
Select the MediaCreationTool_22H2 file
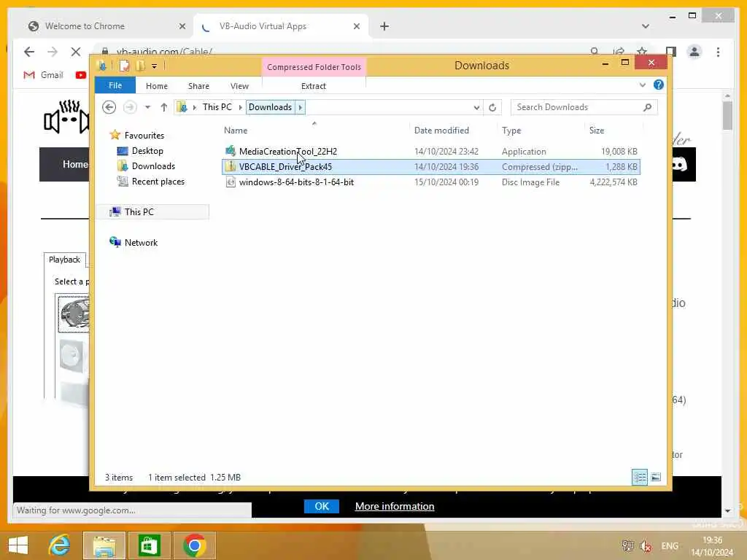pyautogui.click(x=430, y=152)
